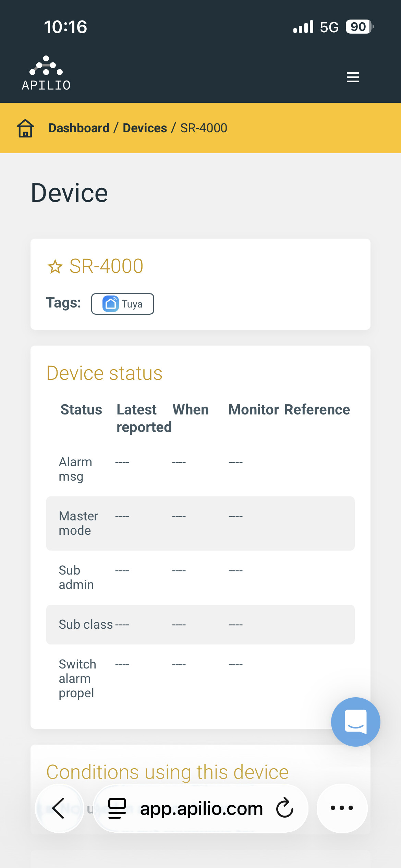
Task: Open browser more options menu
Action: (342, 808)
